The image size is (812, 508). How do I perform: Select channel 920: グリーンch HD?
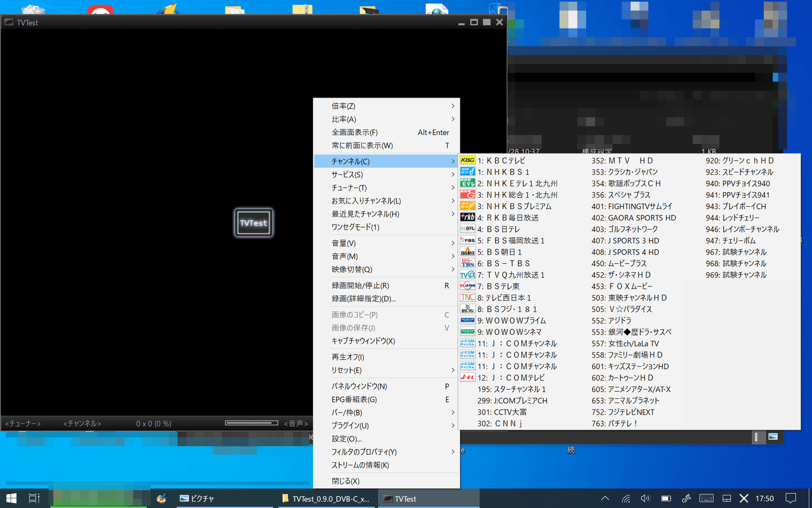tap(739, 161)
